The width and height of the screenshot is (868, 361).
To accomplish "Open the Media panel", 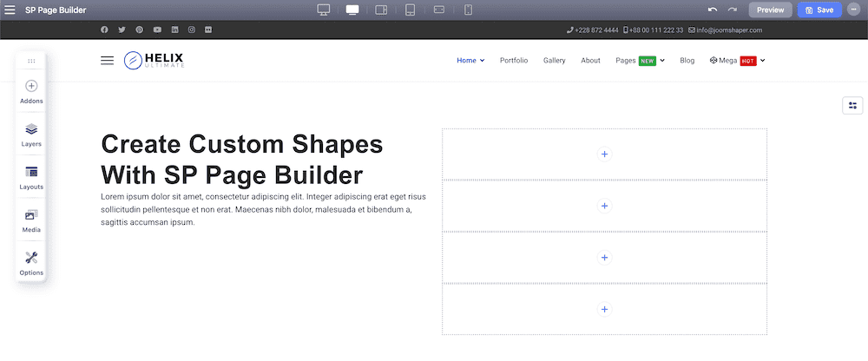I will click(31, 221).
